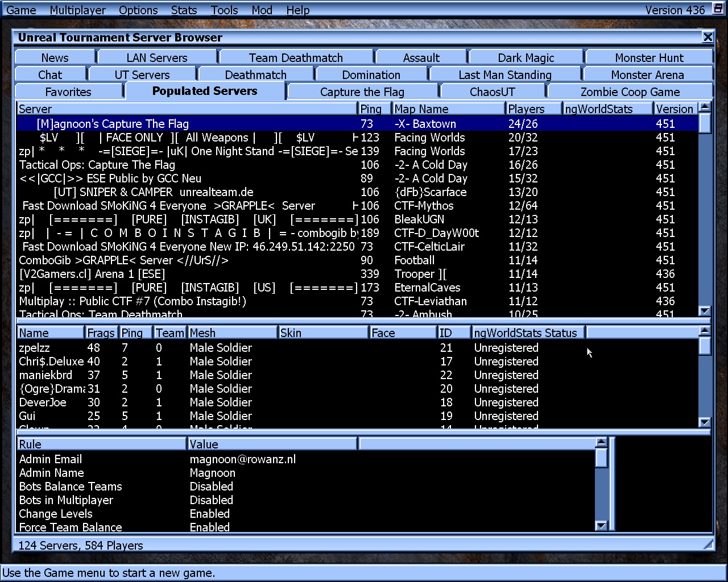Sort players by Team column header
728x582 pixels.
(x=170, y=332)
